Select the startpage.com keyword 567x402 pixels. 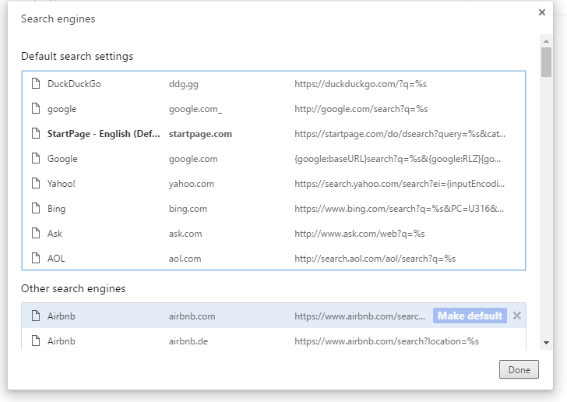(200, 134)
